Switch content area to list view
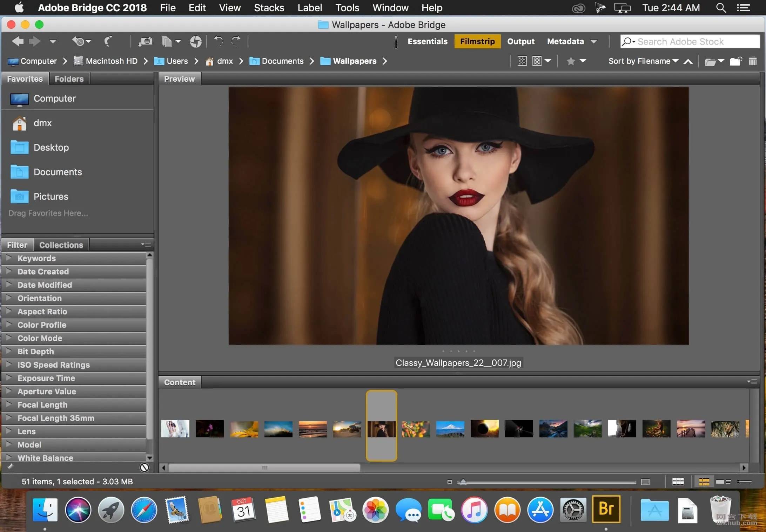 click(x=744, y=482)
